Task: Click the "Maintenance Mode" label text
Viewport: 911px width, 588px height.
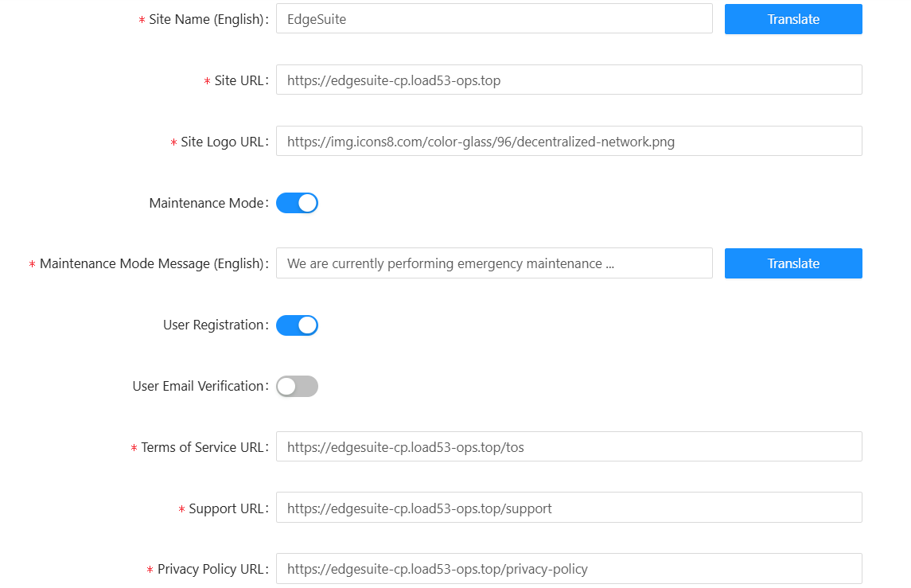Action: click(206, 203)
